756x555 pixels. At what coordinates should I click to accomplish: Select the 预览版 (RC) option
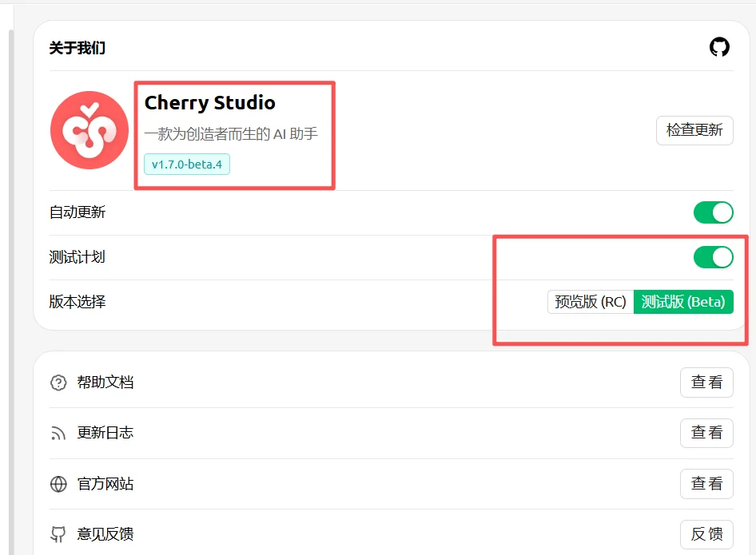tap(591, 302)
